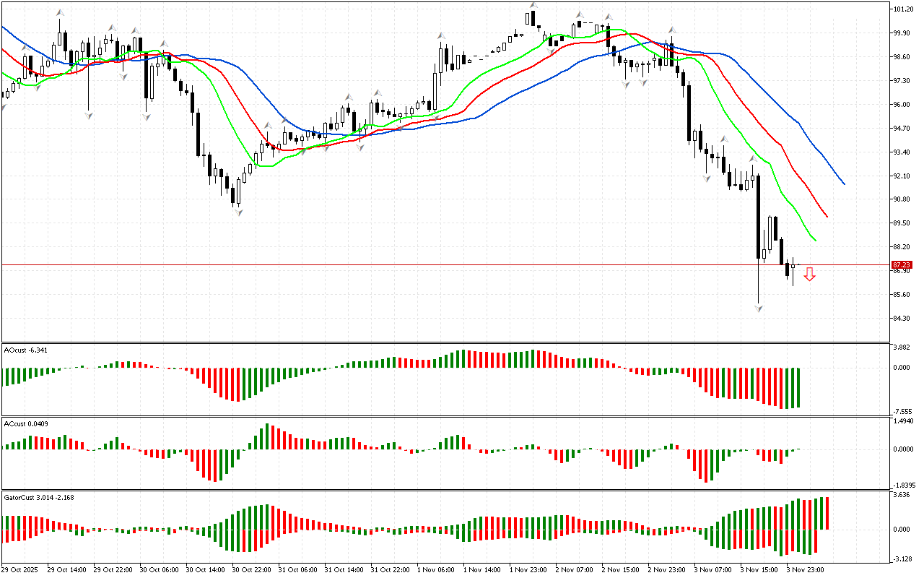Click the last red bar in GatorCust histogram
Image resolution: width=924 pixels, height=578 pixels.
tap(827, 513)
